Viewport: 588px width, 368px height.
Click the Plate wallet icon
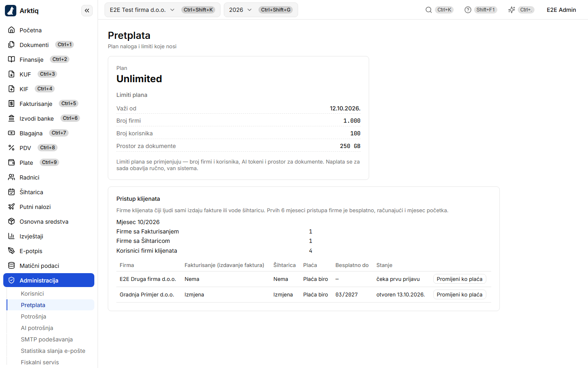[x=11, y=162]
